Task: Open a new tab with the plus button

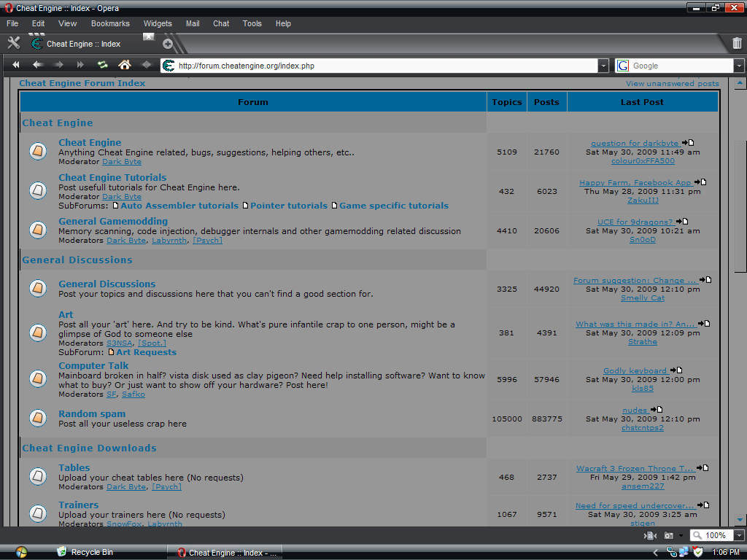Action: click(168, 44)
